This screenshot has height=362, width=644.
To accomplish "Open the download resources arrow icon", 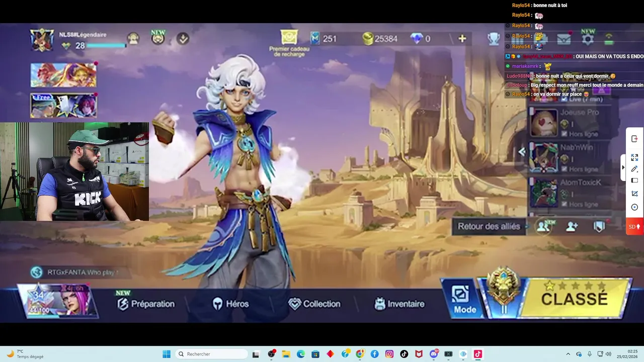I will 183,38.
